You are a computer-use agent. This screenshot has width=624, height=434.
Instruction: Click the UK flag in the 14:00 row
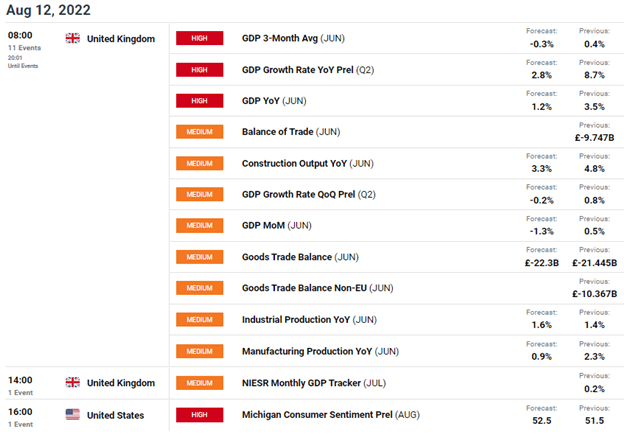pos(73,382)
